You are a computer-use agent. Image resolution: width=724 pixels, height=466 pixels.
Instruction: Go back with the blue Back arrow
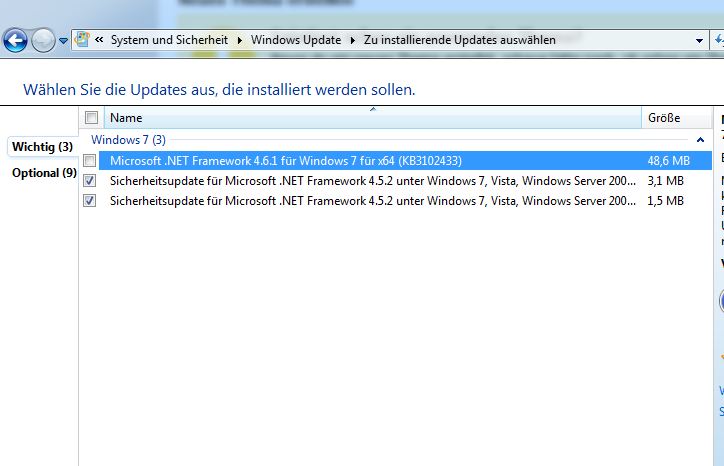pos(15,40)
